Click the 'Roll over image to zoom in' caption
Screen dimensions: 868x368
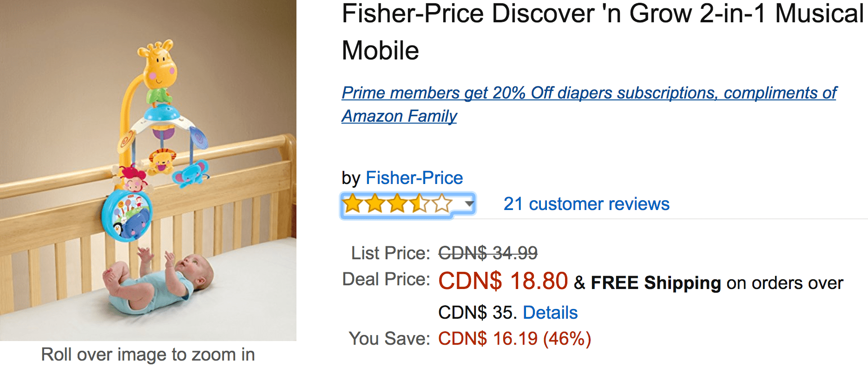pos(148,355)
